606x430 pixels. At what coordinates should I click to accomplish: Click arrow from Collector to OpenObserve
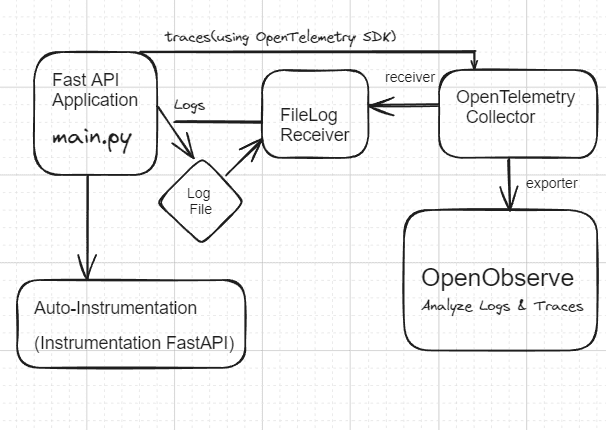[x=510, y=183]
